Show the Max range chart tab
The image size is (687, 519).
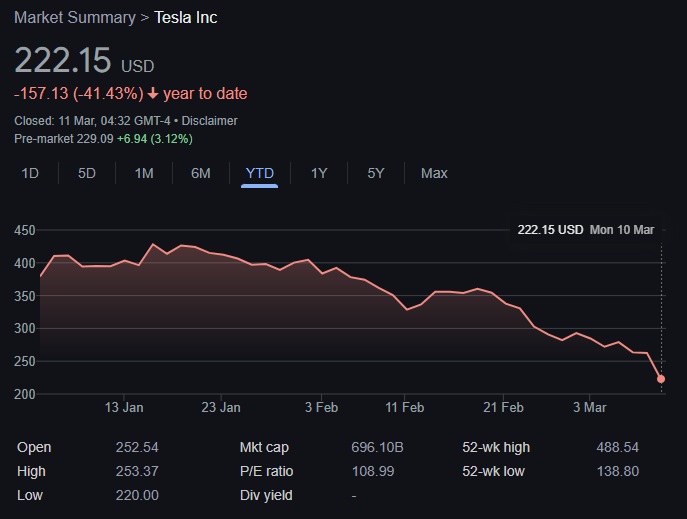(x=434, y=173)
